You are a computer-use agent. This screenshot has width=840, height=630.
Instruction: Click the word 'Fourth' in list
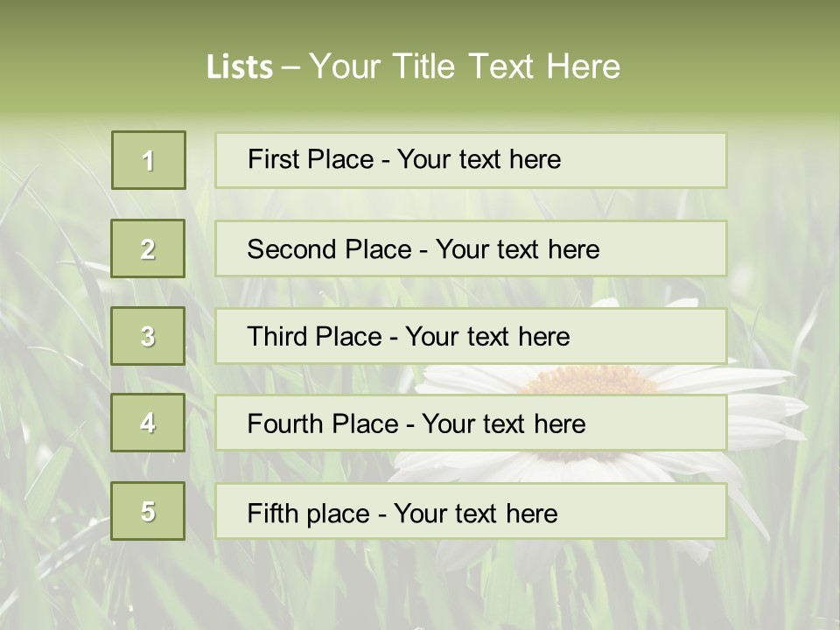(284, 423)
